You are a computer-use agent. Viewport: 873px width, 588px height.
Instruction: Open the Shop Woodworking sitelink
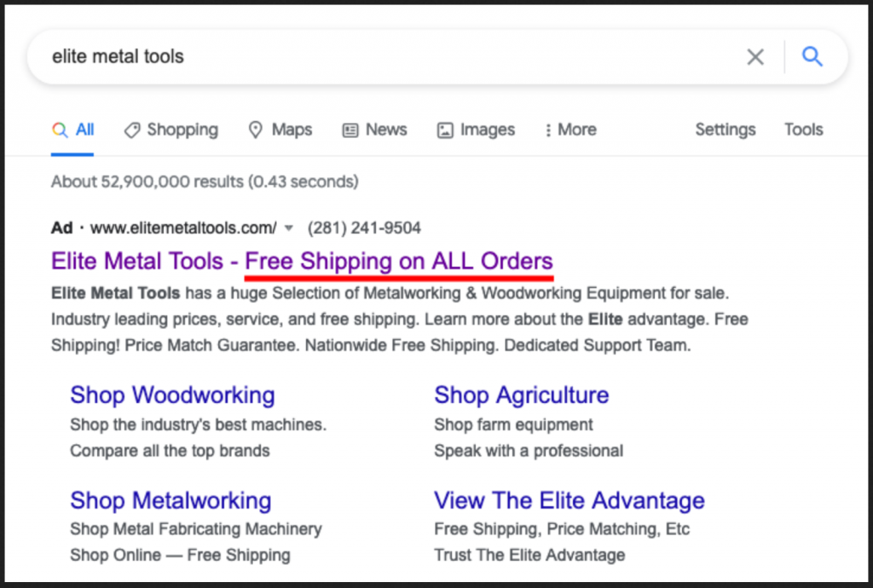(172, 395)
